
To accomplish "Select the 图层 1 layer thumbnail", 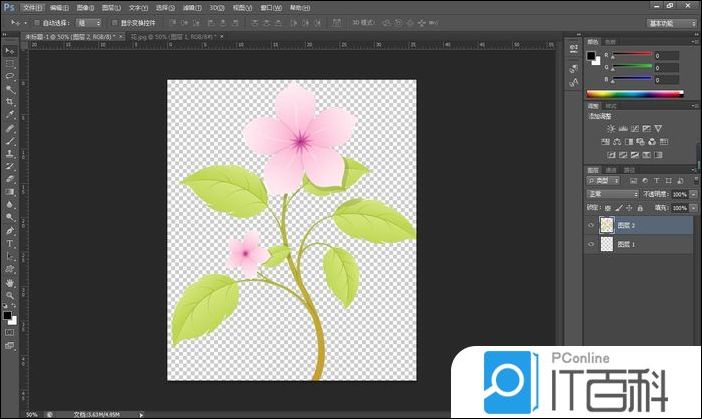I will pyautogui.click(x=605, y=244).
